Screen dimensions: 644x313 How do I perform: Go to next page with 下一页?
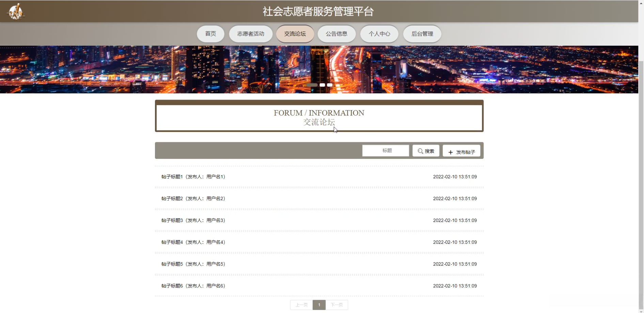point(337,305)
